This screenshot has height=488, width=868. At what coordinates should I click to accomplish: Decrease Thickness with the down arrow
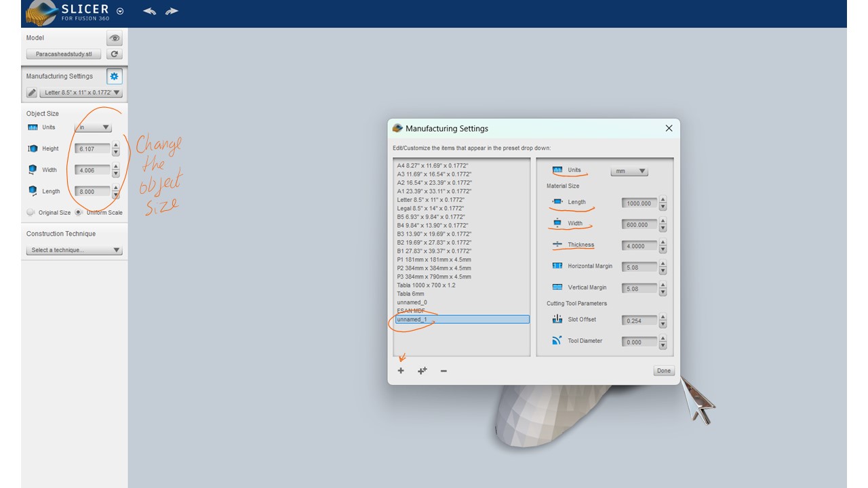coord(663,249)
